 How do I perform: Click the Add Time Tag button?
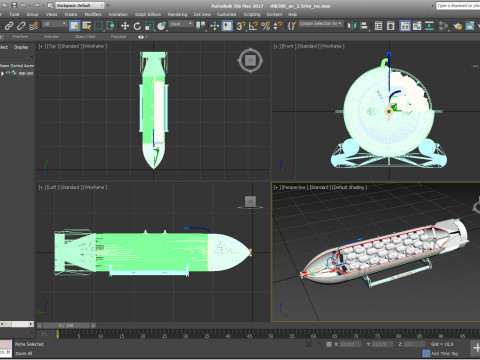click(441, 353)
